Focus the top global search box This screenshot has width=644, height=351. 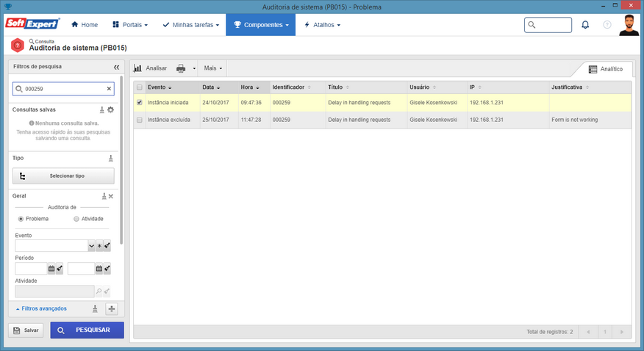[548, 25]
